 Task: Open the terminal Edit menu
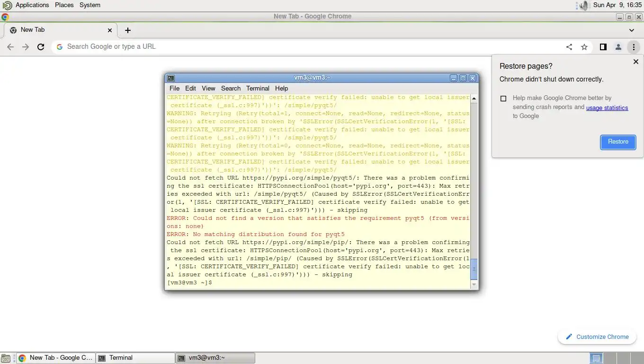pyautogui.click(x=190, y=88)
